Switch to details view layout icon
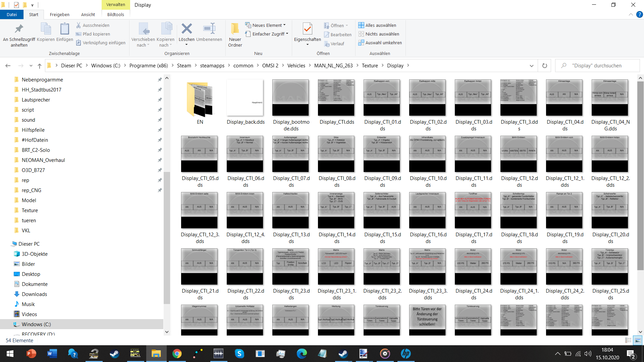The image size is (644, 362). pos(628,340)
